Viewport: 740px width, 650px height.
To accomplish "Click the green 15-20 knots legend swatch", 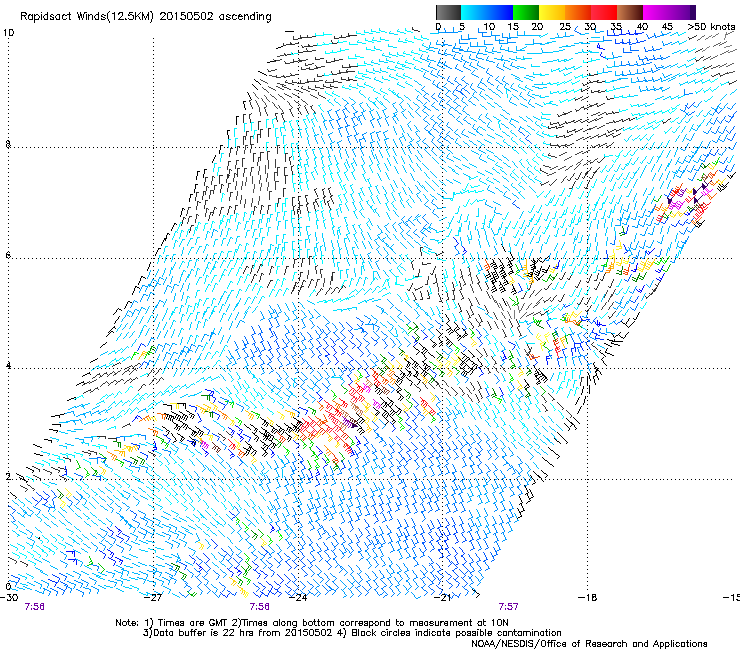I will (x=526, y=12).
